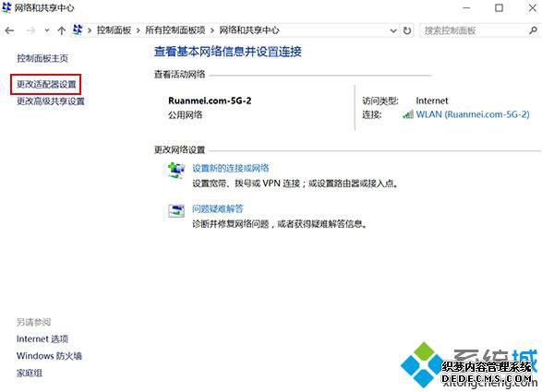Click the 公用网络 network type text
542x392 pixels.
click(x=186, y=115)
